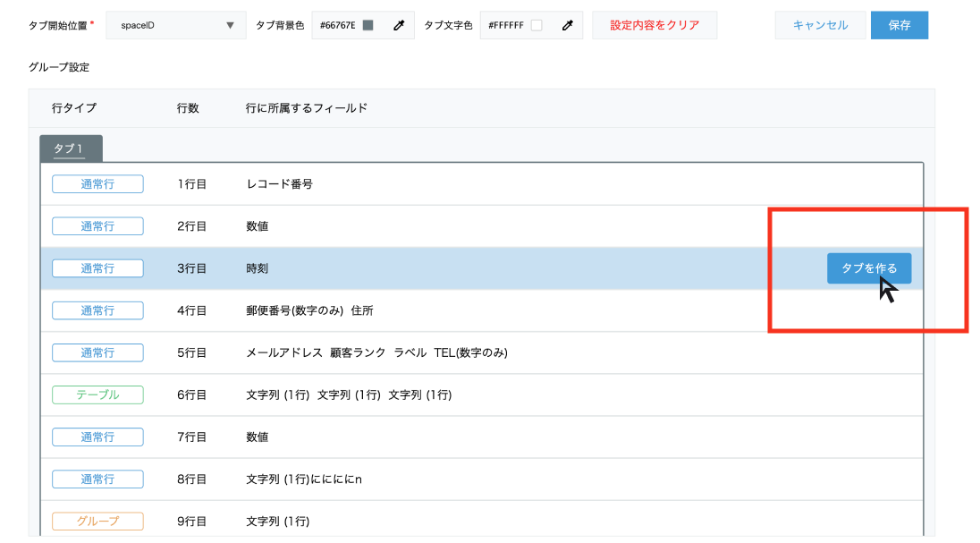Create a tab with タブを作る button
The width and height of the screenshot is (980, 543).
(868, 267)
